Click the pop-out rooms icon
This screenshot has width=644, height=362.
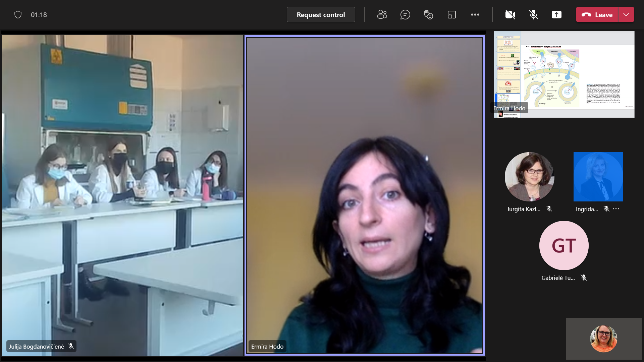click(x=451, y=15)
